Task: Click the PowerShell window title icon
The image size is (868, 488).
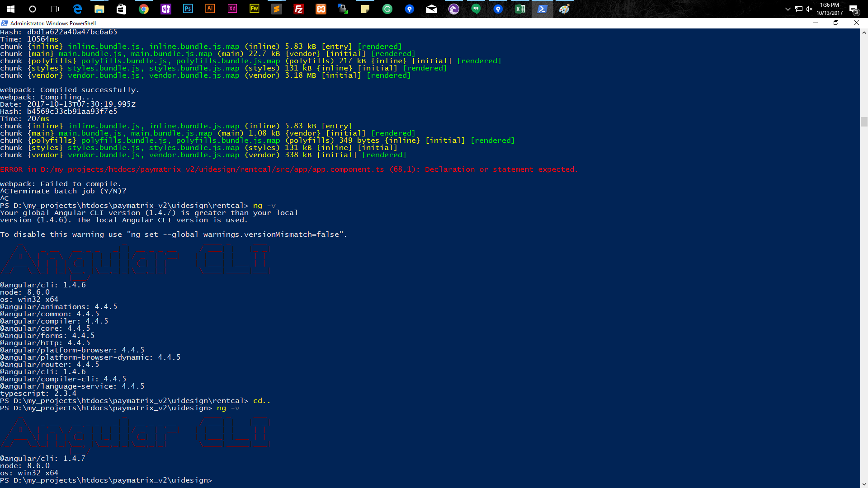Action: click(x=5, y=23)
